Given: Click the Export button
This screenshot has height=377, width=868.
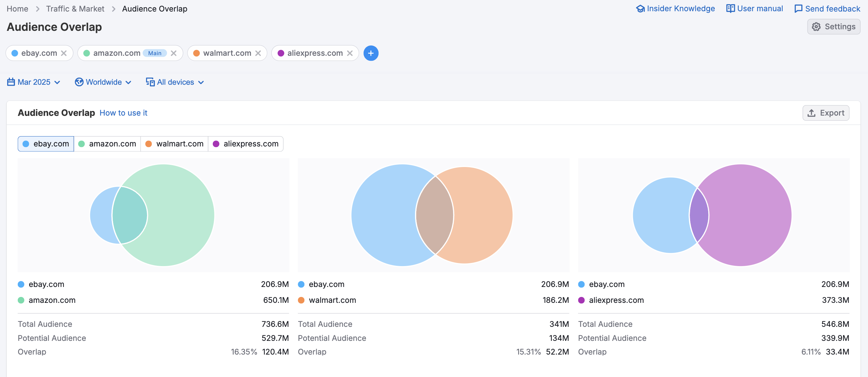Looking at the screenshot, I should [x=826, y=112].
